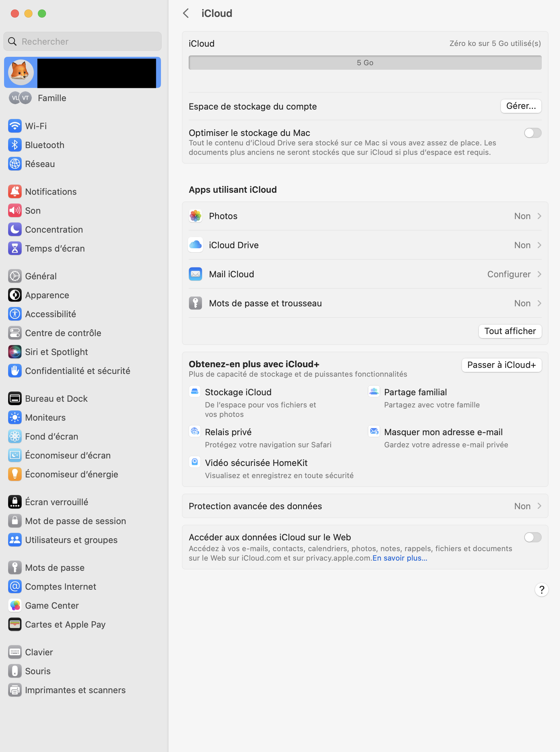This screenshot has width=560, height=752.
Task: Expand Mots de passe et trousseau chevron
Action: [539, 304]
